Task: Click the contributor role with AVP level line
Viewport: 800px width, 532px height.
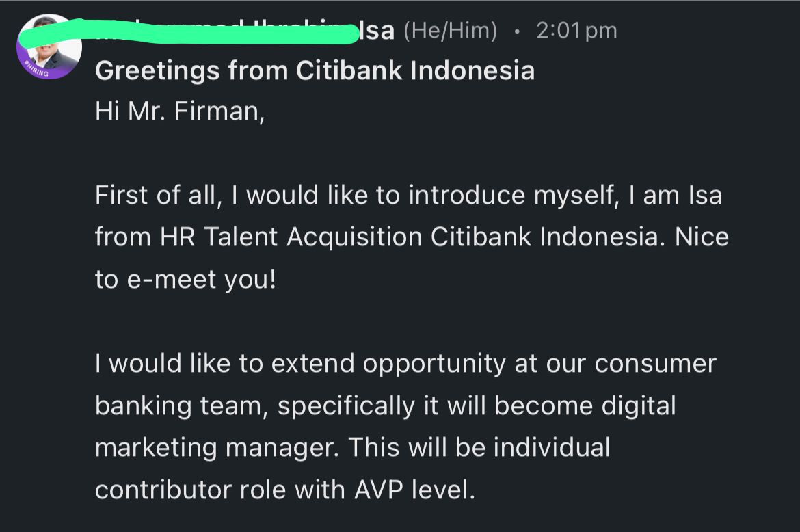Action: (284, 490)
